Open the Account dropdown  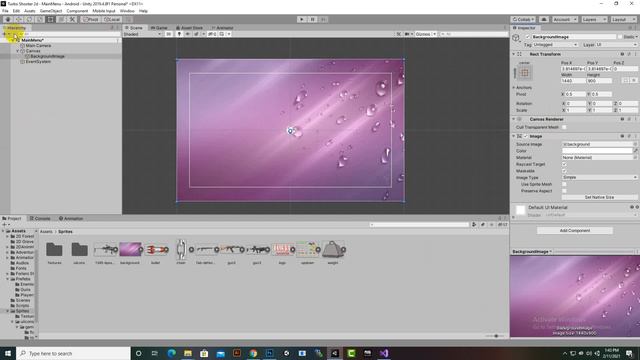[564, 19]
